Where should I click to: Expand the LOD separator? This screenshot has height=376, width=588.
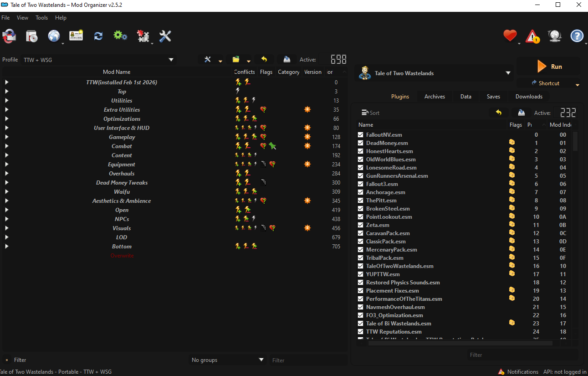pos(7,237)
